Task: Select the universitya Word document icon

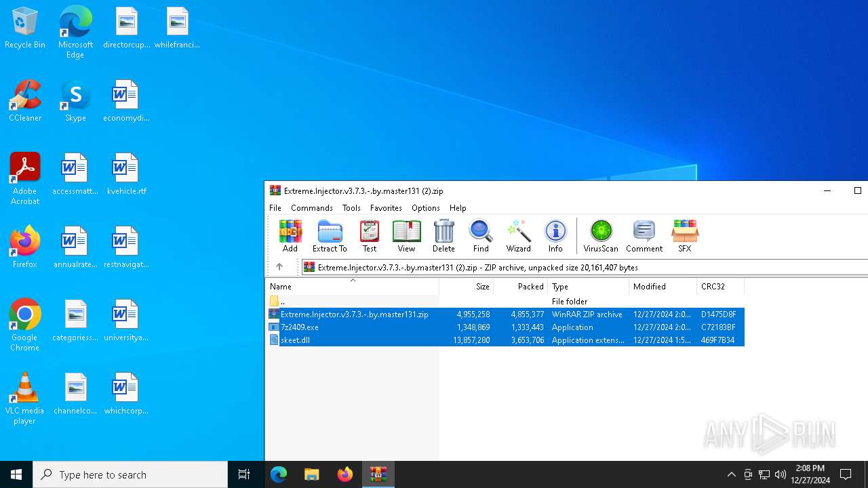Action: [x=126, y=321]
